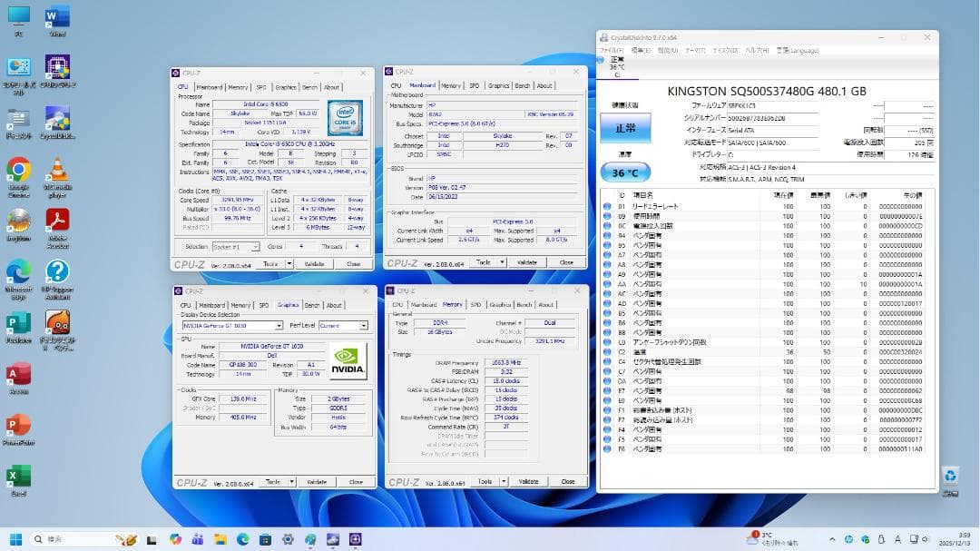
Task: Click the CPU-Z icon in the taskbar
Action: (355, 539)
